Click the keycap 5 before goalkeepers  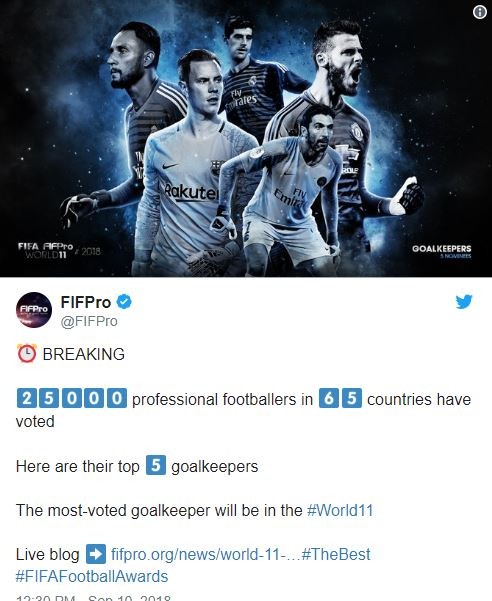156,465
